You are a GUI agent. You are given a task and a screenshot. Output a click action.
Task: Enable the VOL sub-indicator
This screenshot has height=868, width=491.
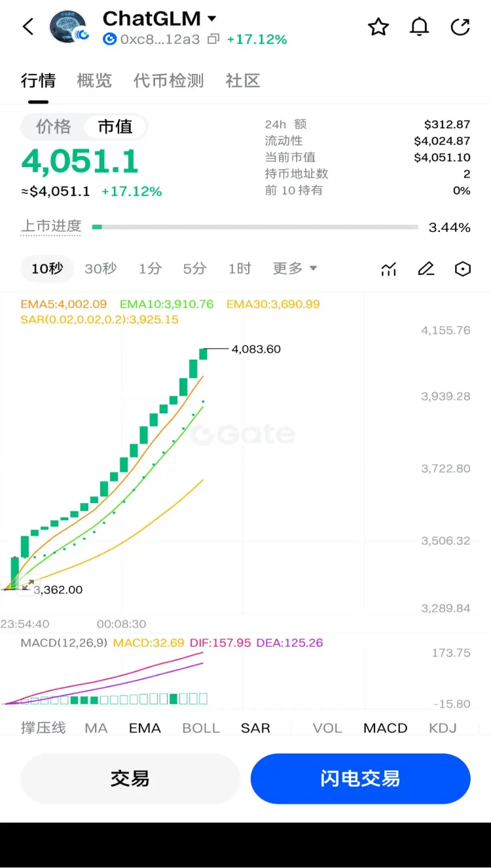(327, 728)
